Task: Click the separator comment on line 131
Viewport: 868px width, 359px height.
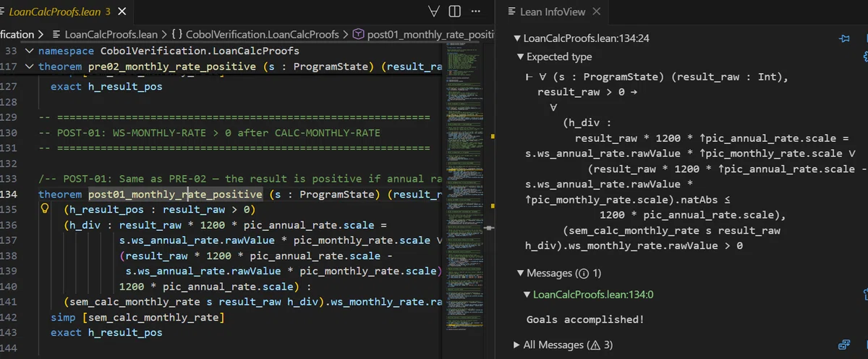Action: 234,148
